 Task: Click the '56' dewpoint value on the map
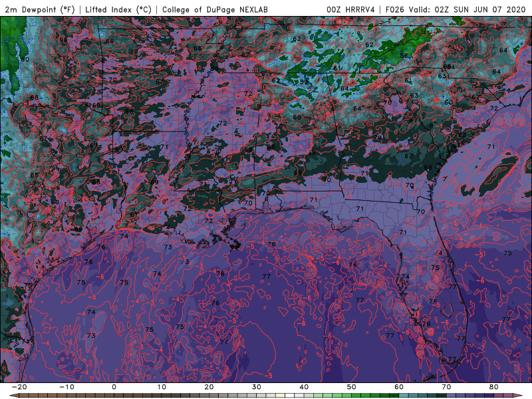click(x=404, y=56)
